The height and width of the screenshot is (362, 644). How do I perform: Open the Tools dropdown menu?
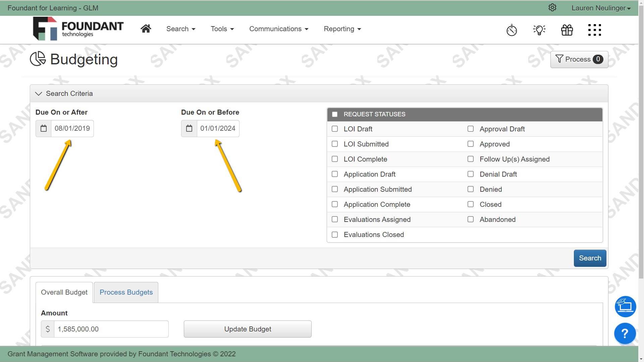coord(222,29)
